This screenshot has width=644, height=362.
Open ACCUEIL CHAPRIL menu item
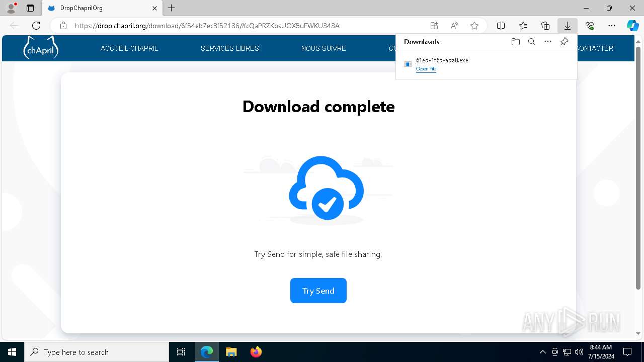point(129,48)
